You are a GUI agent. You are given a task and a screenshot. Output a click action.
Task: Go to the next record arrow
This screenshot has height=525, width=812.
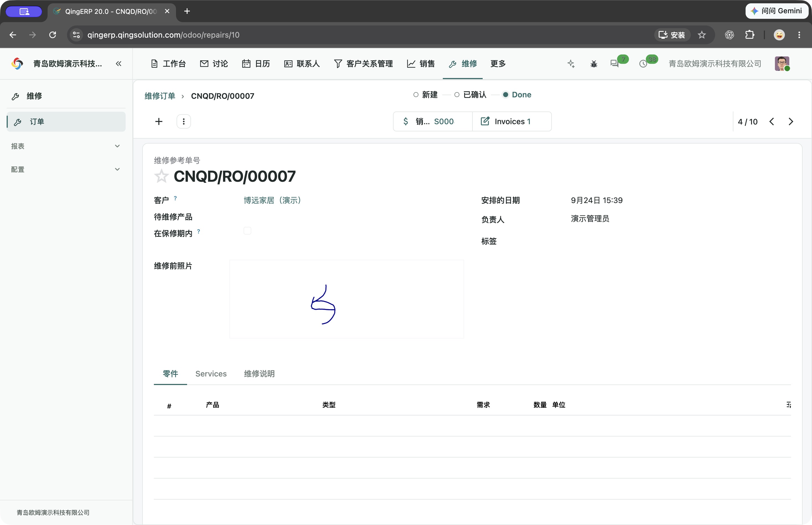coord(791,122)
